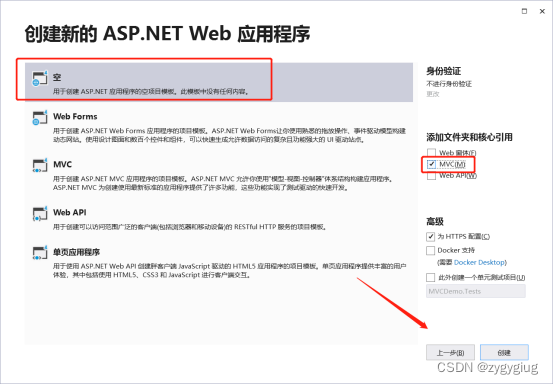Image resolution: width=553 pixels, height=384 pixels.
Task: Uncheck the MVC(M) core reference checkbox
Action: click(431, 164)
